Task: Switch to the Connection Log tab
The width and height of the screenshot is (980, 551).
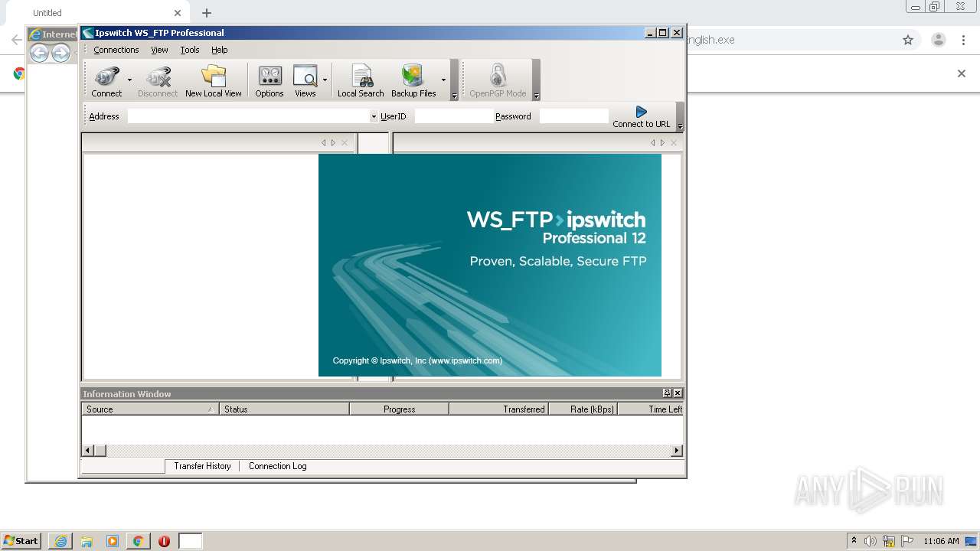Action: [277, 466]
